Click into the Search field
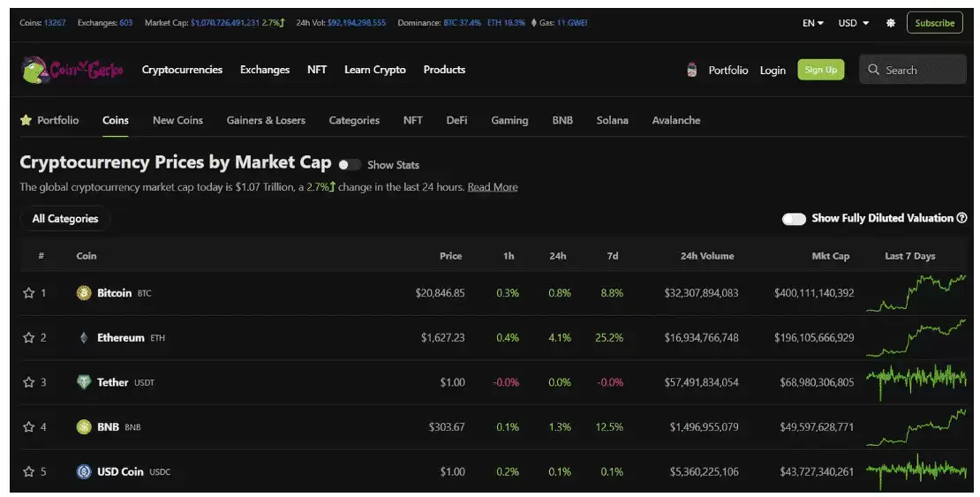 coord(913,70)
